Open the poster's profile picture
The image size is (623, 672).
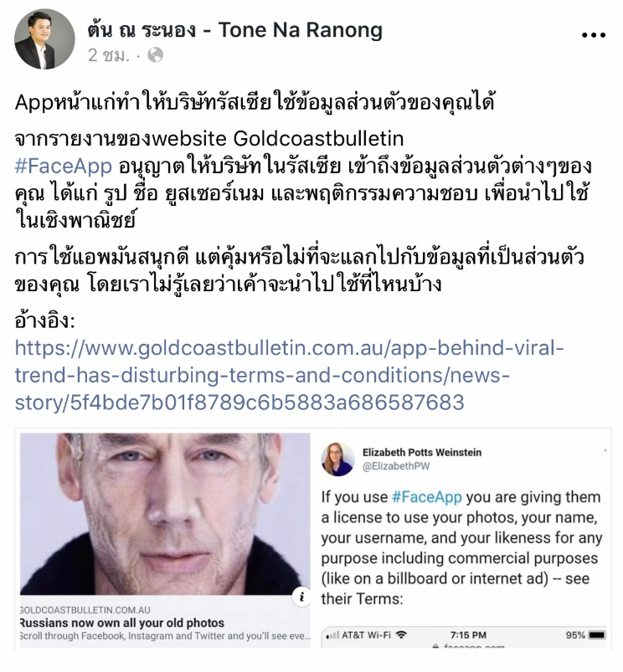coord(44,39)
